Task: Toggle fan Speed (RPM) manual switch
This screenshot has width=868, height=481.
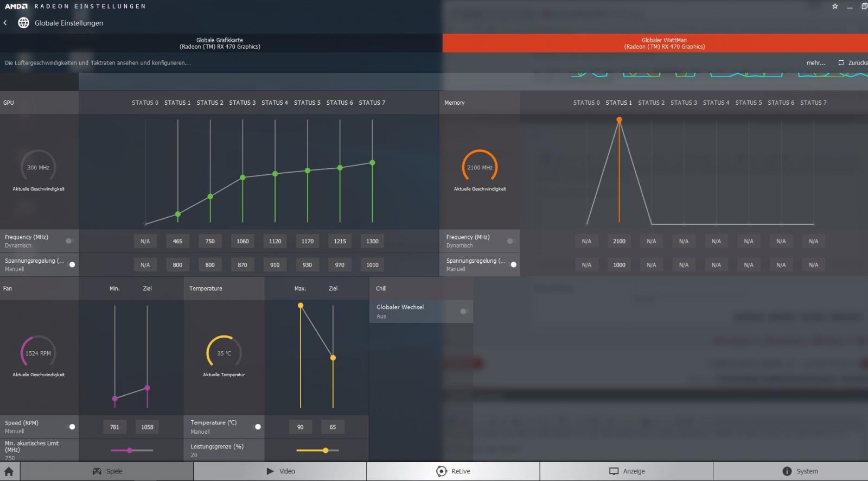Action: (71, 427)
